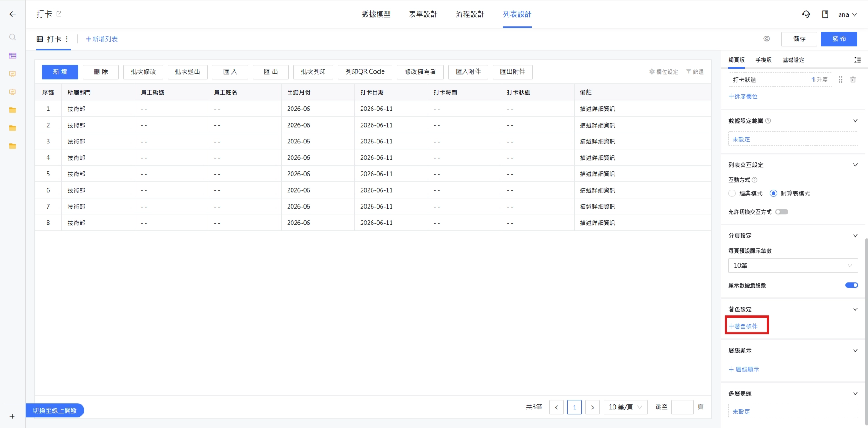Click the 批次修改 button
Image resolution: width=868 pixels, height=428 pixels.
click(143, 71)
